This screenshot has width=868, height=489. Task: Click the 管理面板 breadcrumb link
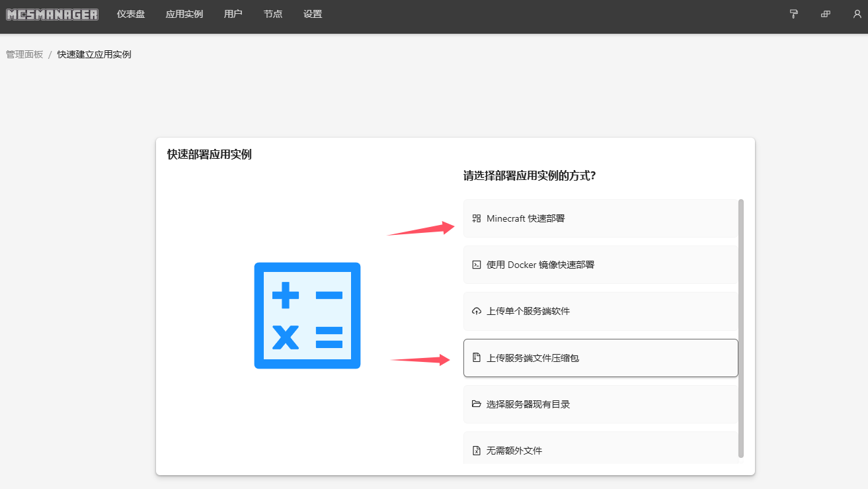click(x=24, y=54)
